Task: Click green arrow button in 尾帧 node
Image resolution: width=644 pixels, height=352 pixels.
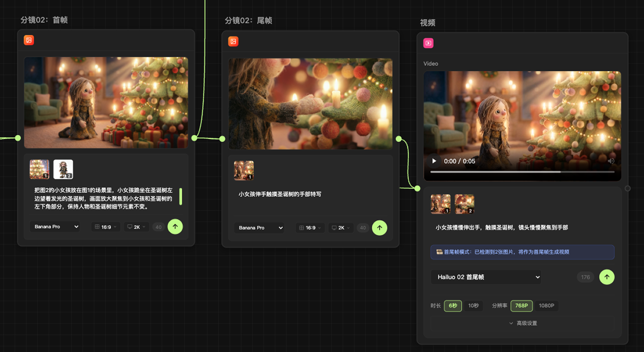Action: point(379,228)
